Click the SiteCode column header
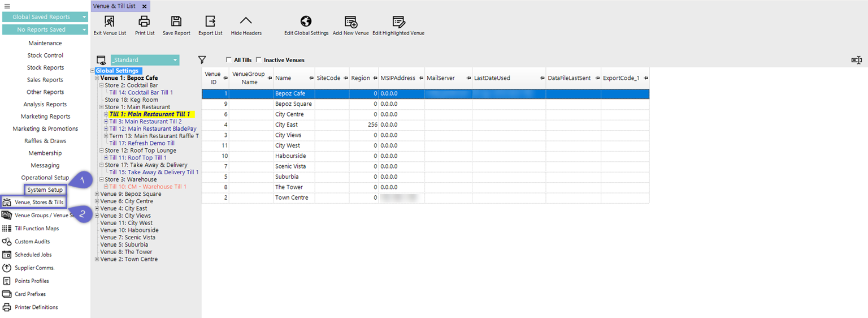868x318 pixels. [332, 78]
